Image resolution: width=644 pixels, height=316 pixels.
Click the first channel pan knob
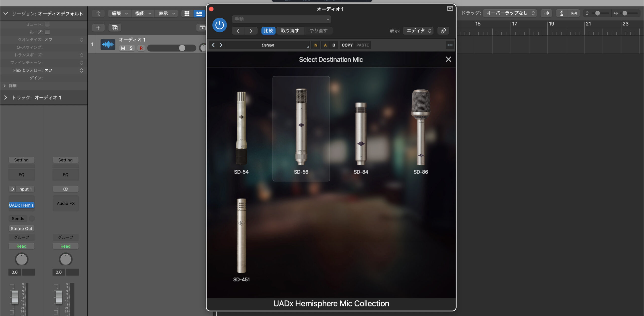pos(21,259)
